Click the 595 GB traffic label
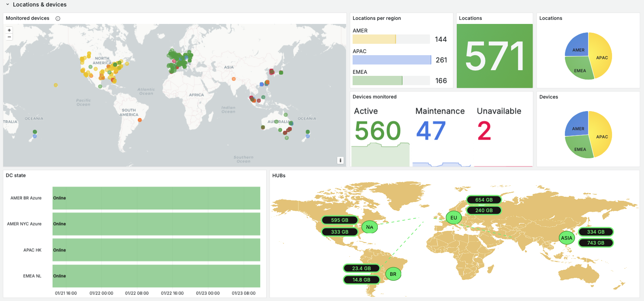Screen dimensions: 644x301 [340, 220]
